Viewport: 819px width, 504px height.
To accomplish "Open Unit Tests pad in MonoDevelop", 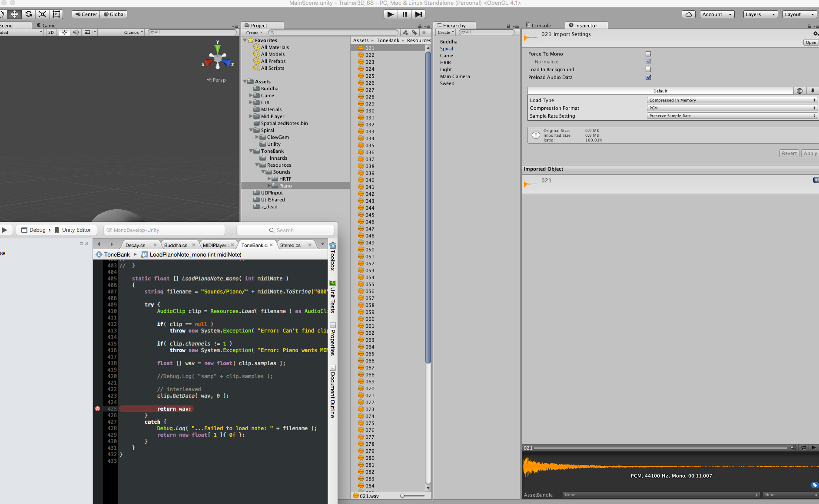I will 333,297.
